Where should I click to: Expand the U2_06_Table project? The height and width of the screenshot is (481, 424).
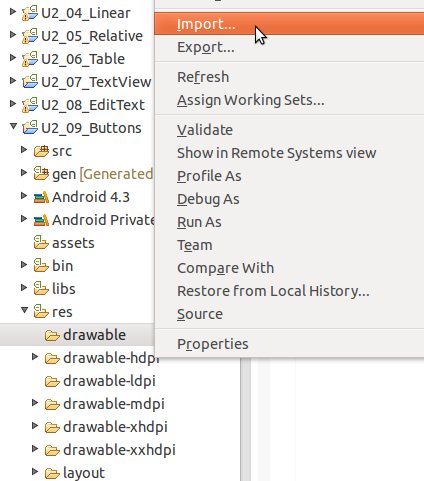[13, 57]
